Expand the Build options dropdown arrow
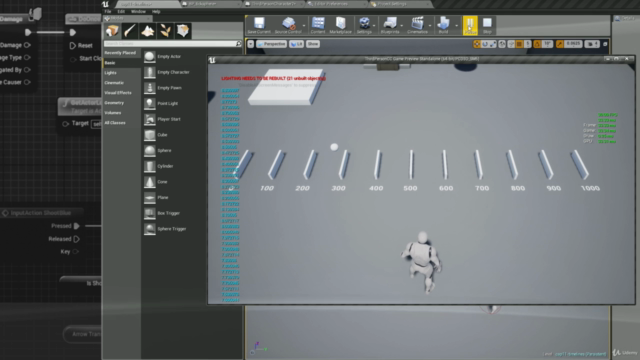Screen dimensions: 640x360 456,25
